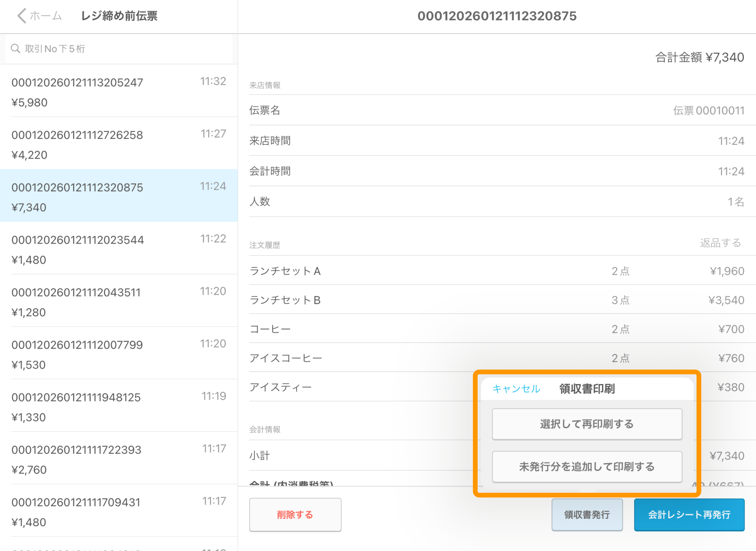Screen dimensions: 756x551
Task: Select the ¥1,280 slip from 11:20
Action: click(x=118, y=301)
